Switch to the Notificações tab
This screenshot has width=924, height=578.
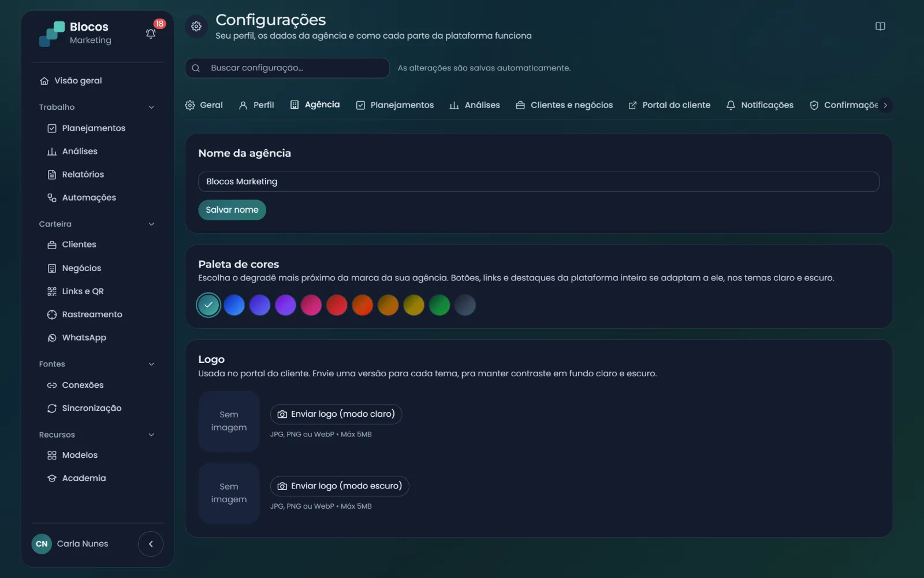click(760, 105)
